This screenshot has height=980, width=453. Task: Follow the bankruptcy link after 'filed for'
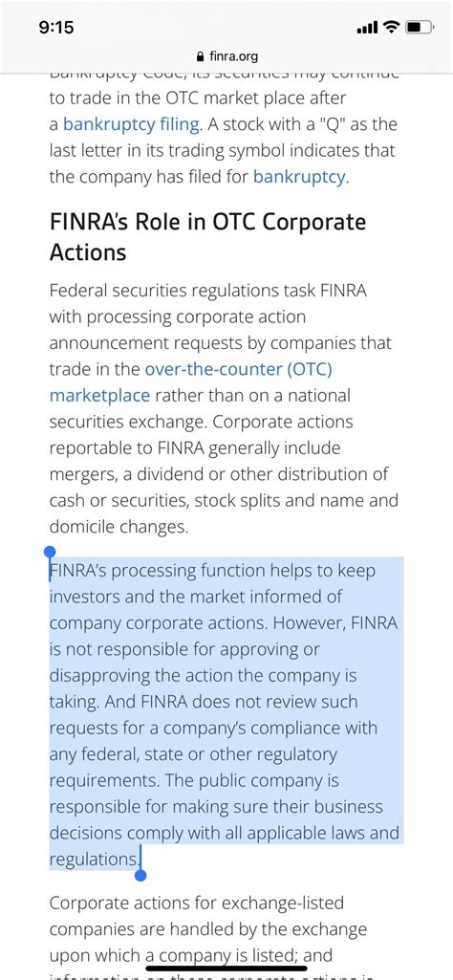[x=299, y=177]
